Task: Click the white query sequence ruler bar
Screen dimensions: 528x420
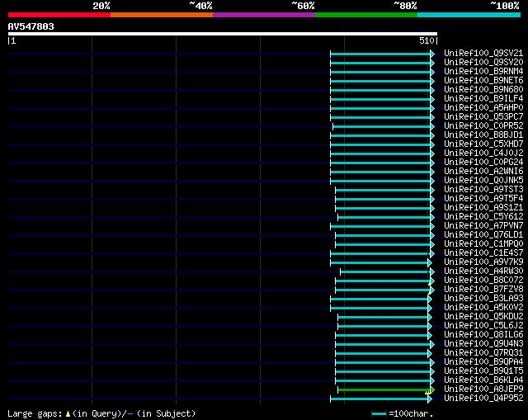Action: click(223, 34)
